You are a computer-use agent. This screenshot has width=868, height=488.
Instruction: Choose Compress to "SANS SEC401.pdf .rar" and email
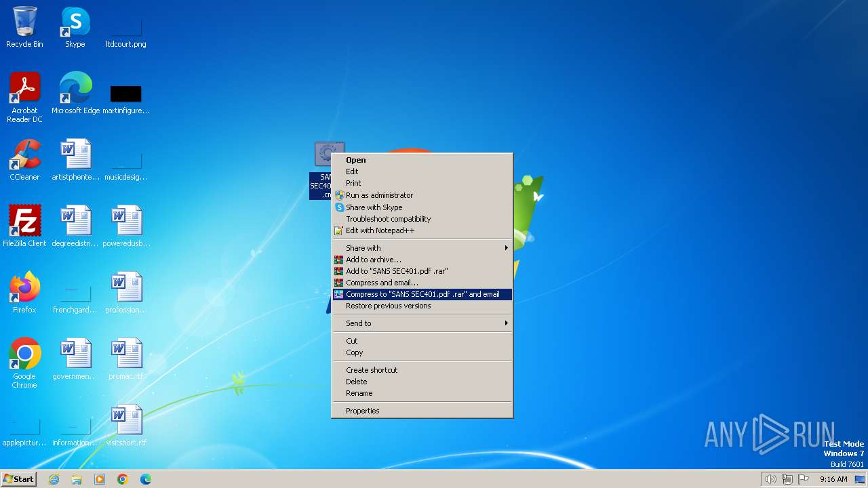click(x=422, y=294)
